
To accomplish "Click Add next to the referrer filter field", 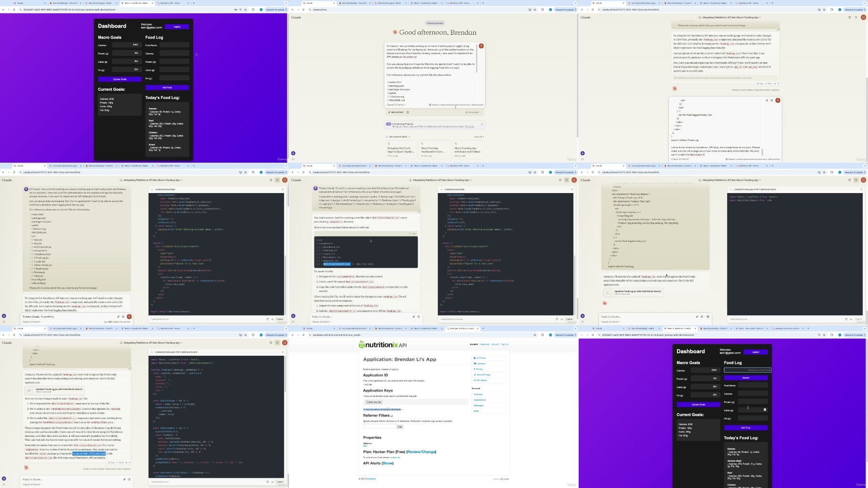I will [x=400, y=427].
